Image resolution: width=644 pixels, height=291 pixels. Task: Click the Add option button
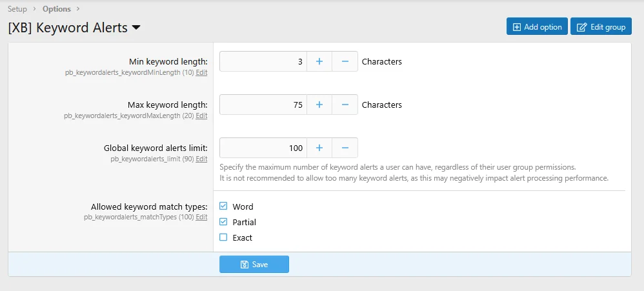[537, 26]
